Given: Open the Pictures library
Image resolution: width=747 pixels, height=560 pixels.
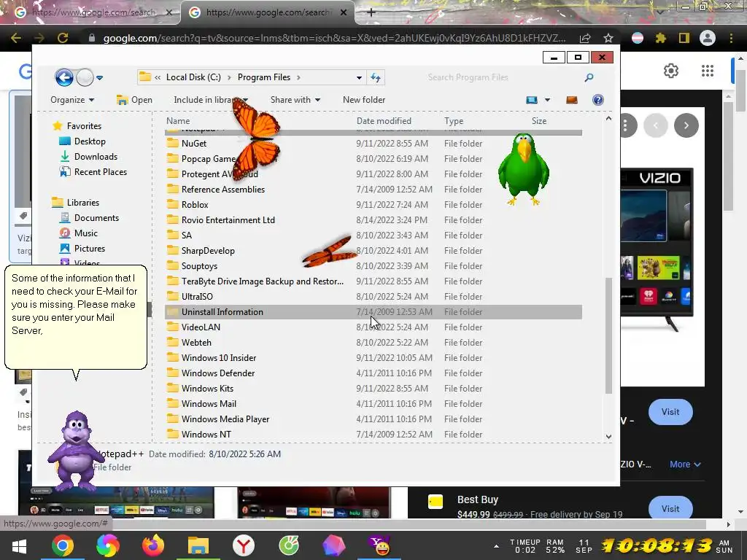Looking at the screenshot, I should (82, 248).
